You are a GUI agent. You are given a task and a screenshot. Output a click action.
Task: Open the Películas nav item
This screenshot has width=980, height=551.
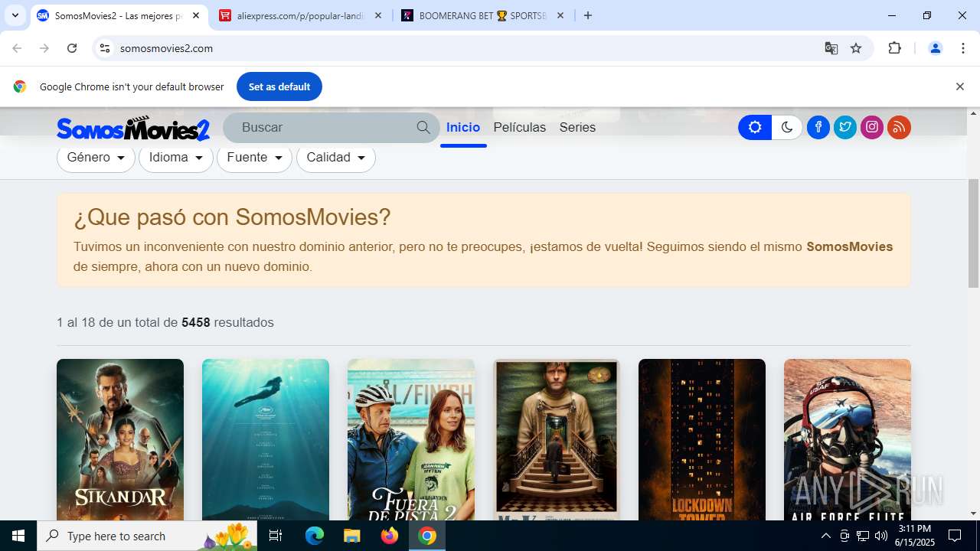pyautogui.click(x=520, y=128)
